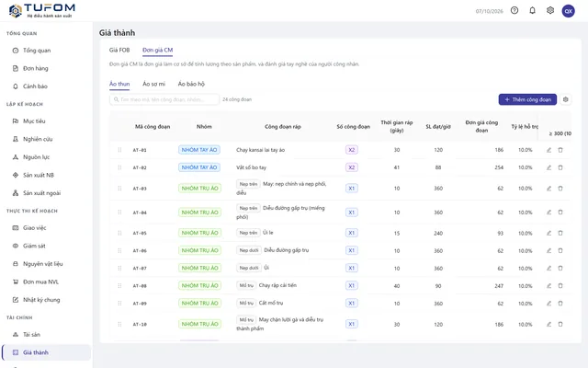Open Giao việc sidebar item
The image size is (588, 368).
(x=46, y=227)
